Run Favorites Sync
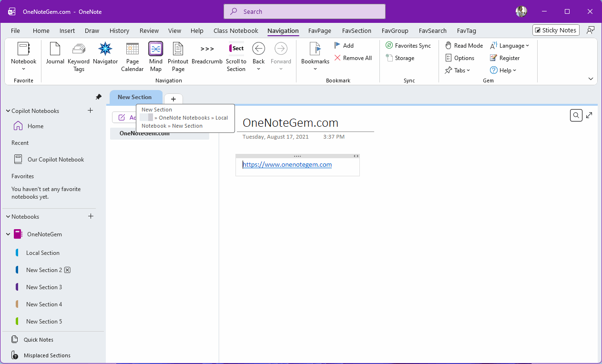This screenshot has width=602, height=364. pos(408,45)
